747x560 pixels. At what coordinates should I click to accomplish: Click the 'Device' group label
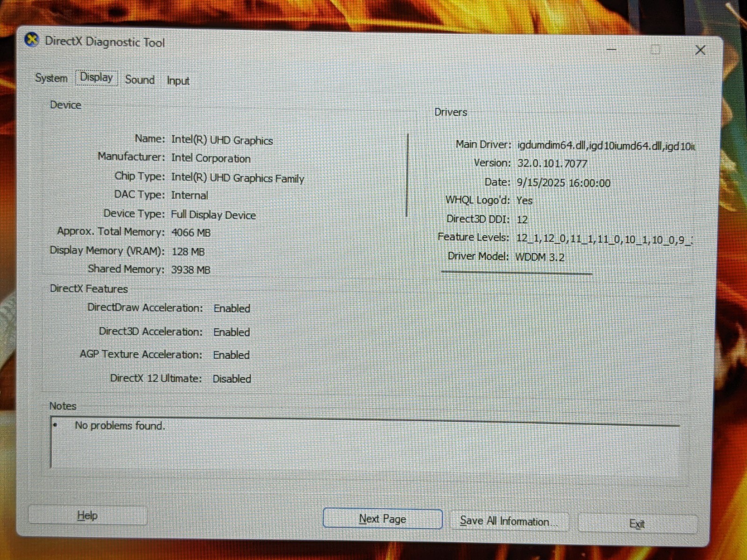coord(66,105)
